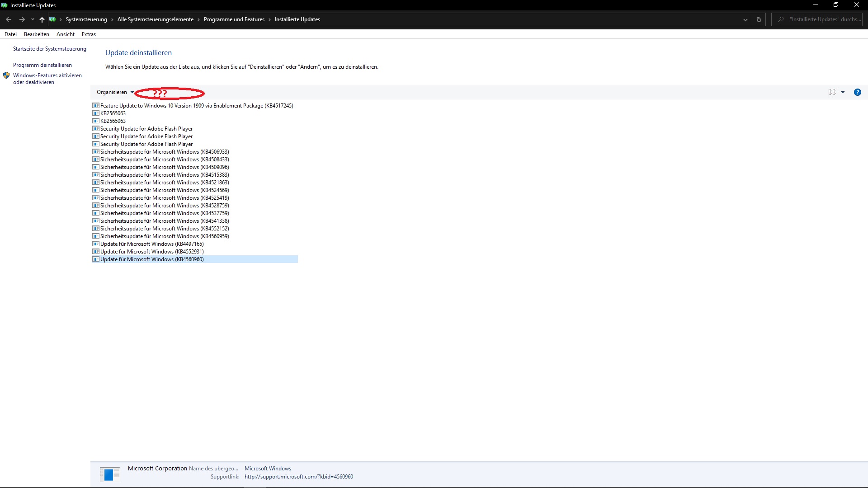Open the blue help question mark icon
The width and height of the screenshot is (868, 488).
click(x=857, y=92)
